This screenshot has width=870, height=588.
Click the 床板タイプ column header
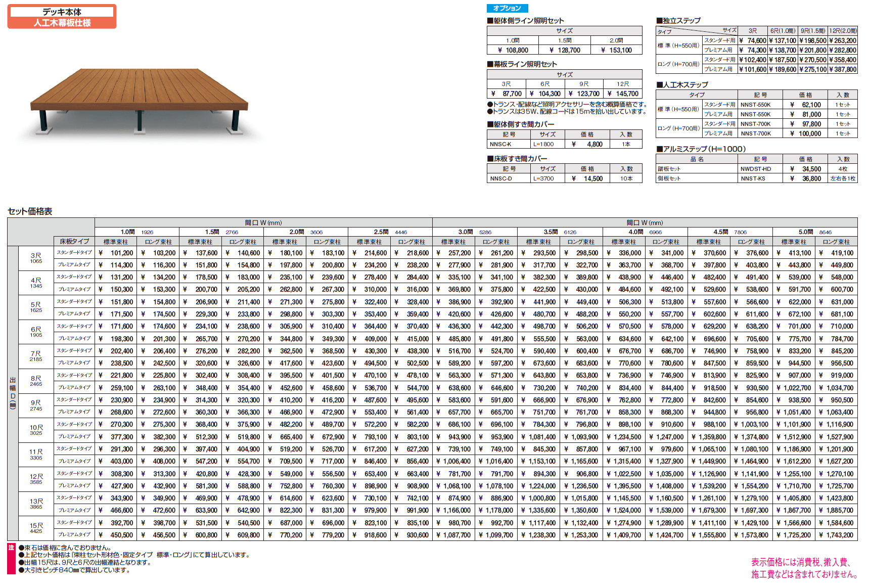[x=74, y=242]
